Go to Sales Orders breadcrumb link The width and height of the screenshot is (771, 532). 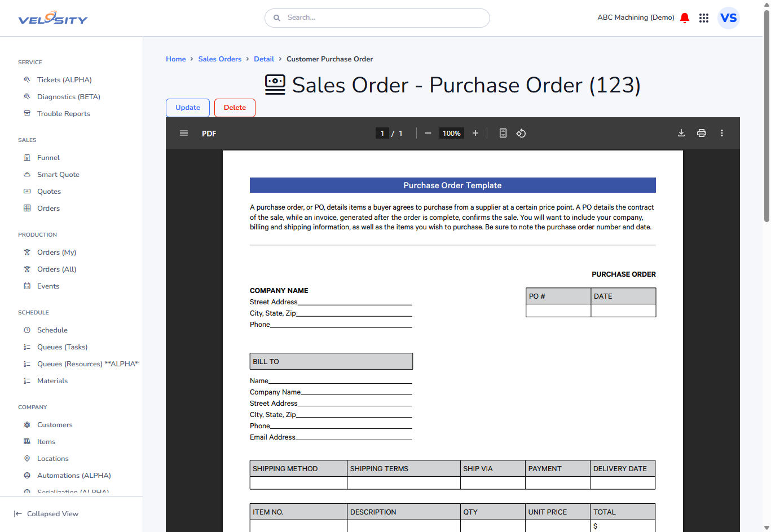pyautogui.click(x=220, y=59)
